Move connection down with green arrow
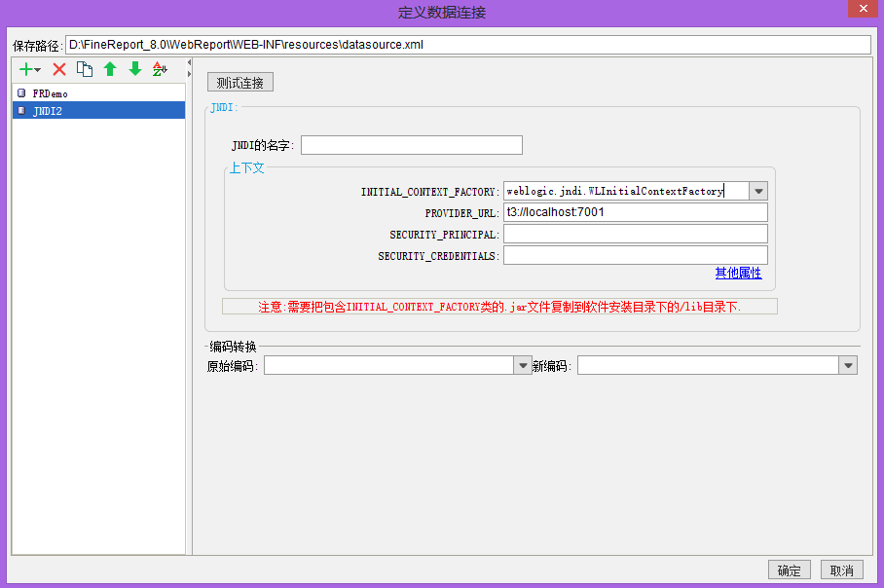 [x=134, y=69]
